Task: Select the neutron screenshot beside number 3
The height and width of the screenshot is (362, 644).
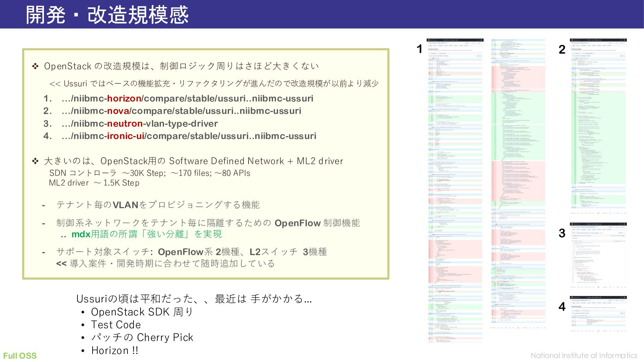Action: click(x=598, y=255)
